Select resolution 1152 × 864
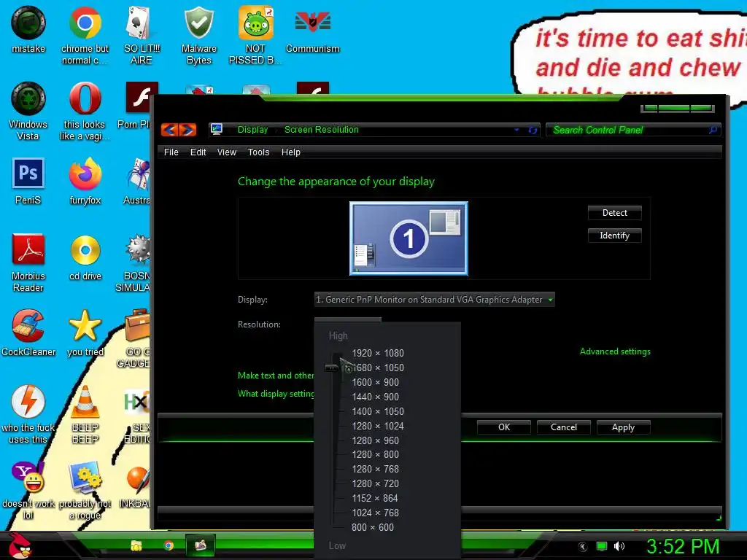747x560 pixels. [x=375, y=498]
